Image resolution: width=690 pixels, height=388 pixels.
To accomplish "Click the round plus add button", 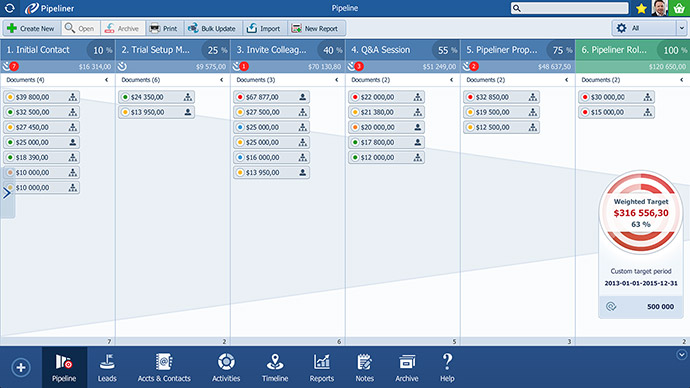I will [21, 367].
